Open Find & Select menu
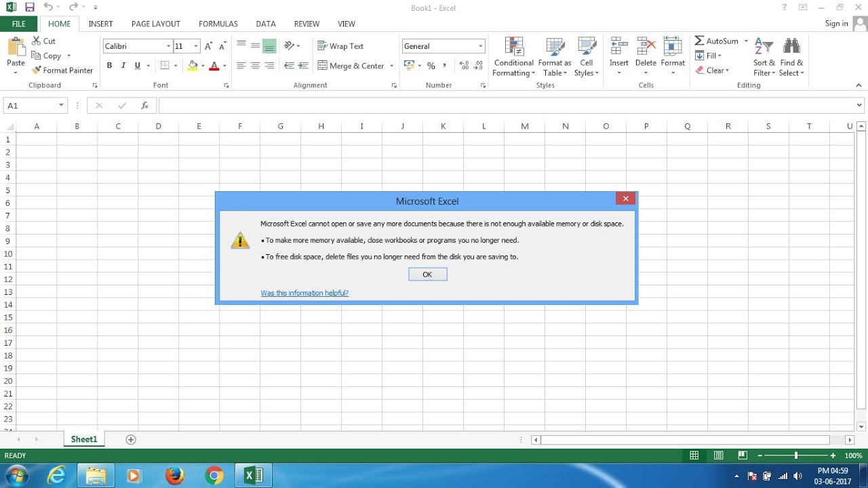Image resolution: width=868 pixels, height=488 pixels. 791,57
